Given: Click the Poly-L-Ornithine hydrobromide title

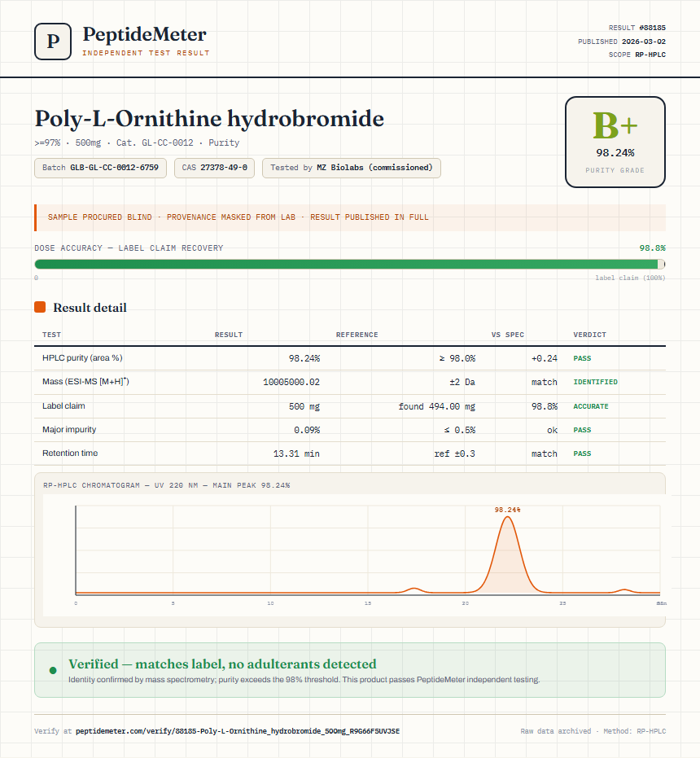Looking at the screenshot, I should (x=209, y=119).
